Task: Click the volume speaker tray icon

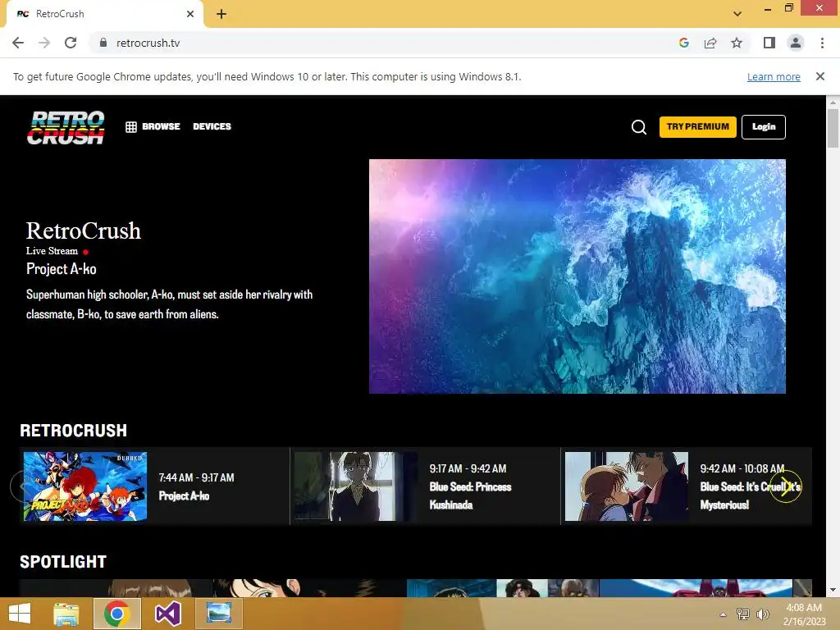Action: 762,614
